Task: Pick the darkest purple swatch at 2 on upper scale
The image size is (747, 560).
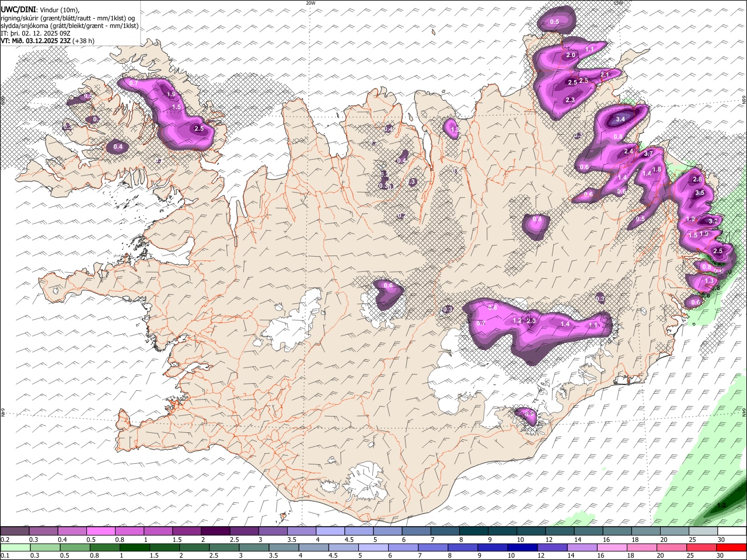Action: pyautogui.click(x=215, y=531)
